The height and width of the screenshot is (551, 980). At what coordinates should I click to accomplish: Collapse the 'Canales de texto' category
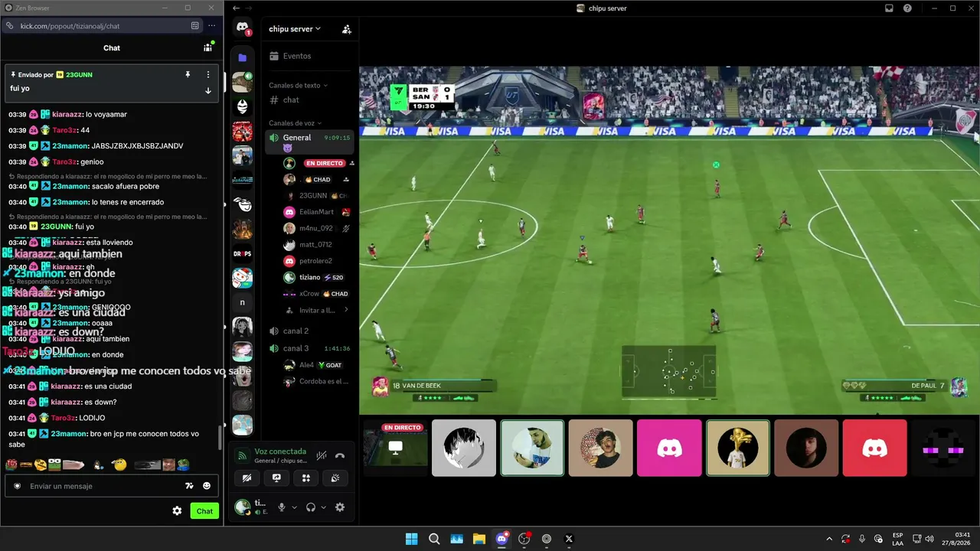click(x=298, y=85)
